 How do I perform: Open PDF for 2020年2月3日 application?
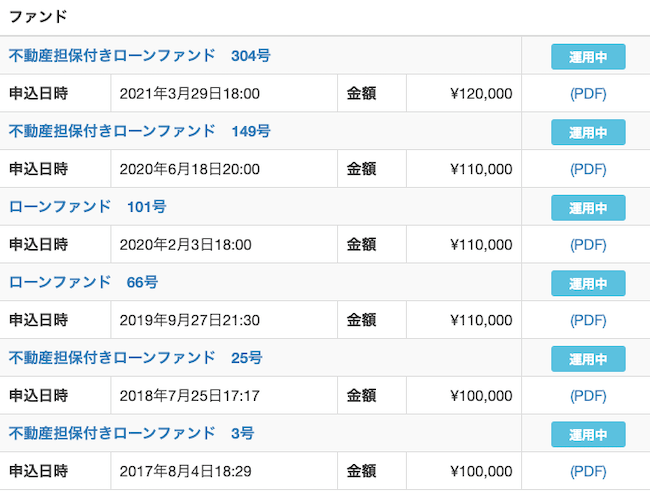point(588,245)
